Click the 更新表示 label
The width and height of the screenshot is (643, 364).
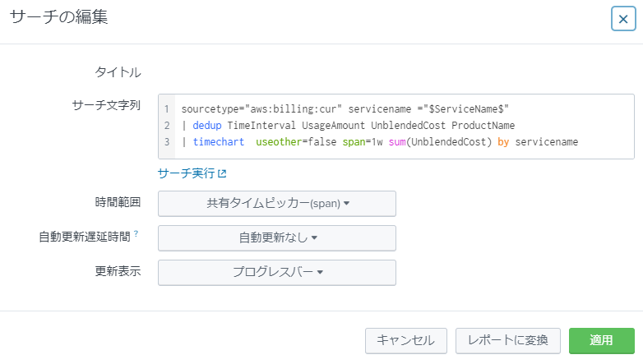click(118, 271)
